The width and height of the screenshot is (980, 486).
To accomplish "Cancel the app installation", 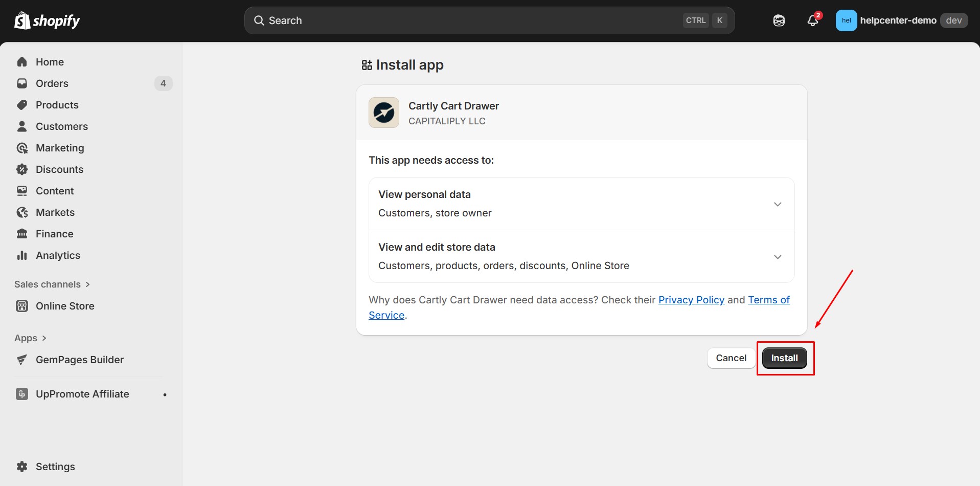I will tap(731, 358).
